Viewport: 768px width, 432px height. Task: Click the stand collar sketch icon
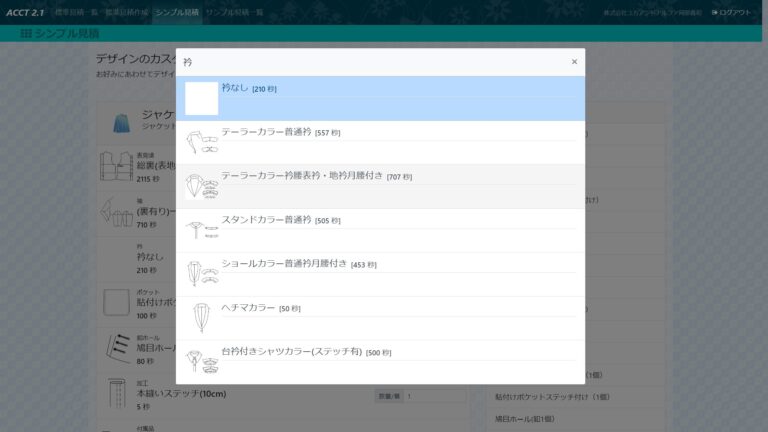pyautogui.click(x=202, y=230)
